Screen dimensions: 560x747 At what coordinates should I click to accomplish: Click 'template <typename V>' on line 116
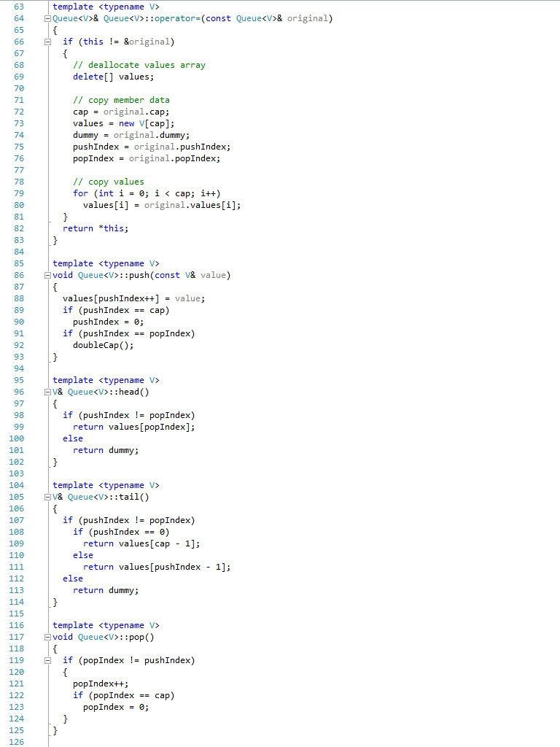106,625
